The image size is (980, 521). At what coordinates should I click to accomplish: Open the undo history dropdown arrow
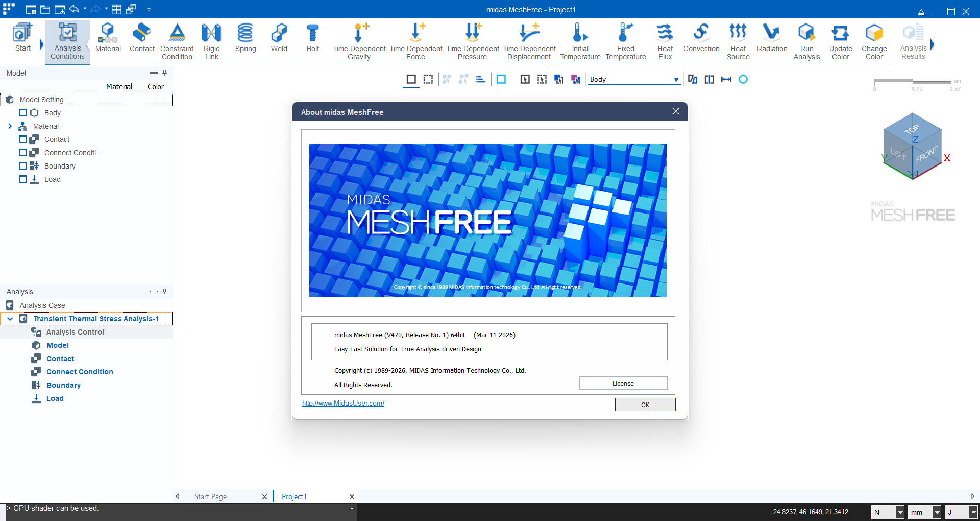[85, 9]
